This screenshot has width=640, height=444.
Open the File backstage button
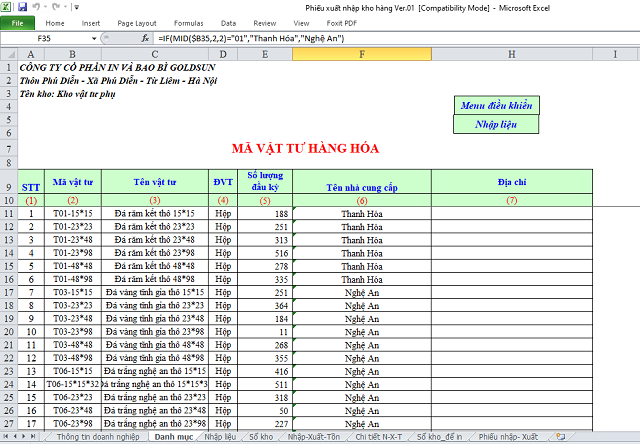(x=18, y=21)
